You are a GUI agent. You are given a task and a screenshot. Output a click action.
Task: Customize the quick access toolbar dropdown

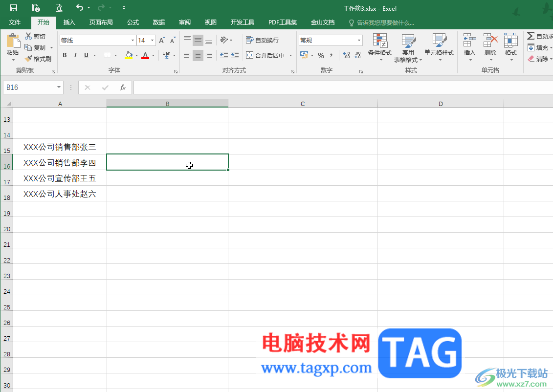124,8
